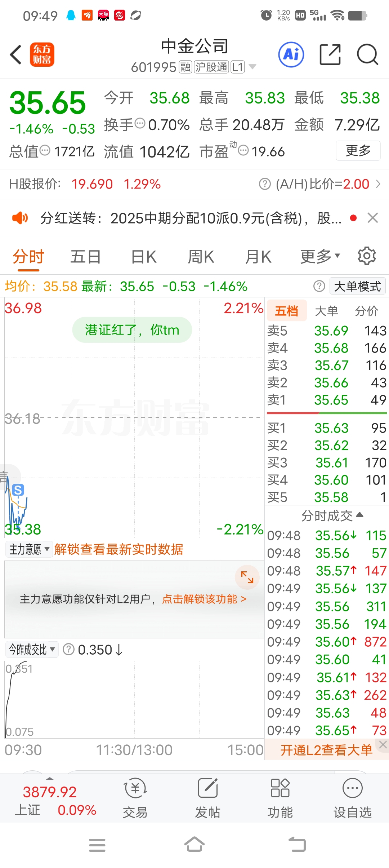Tap the 买1 35.63 order row
The height and width of the screenshot is (868, 389).
pos(327,428)
